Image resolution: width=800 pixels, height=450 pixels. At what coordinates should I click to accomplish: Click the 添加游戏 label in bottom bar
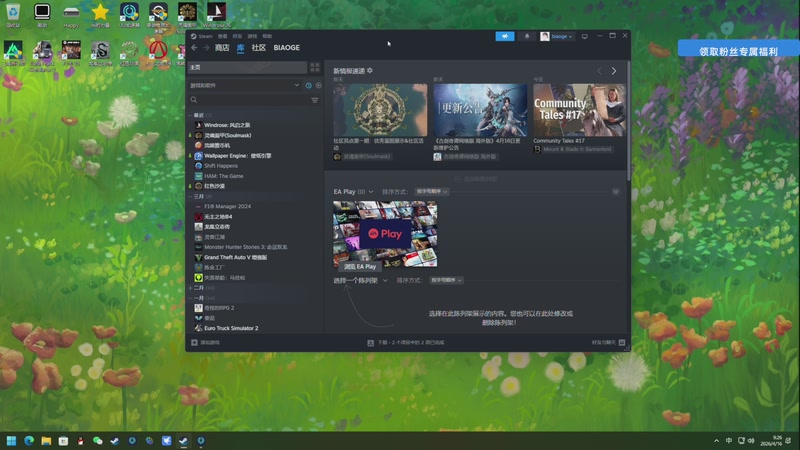click(x=210, y=342)
